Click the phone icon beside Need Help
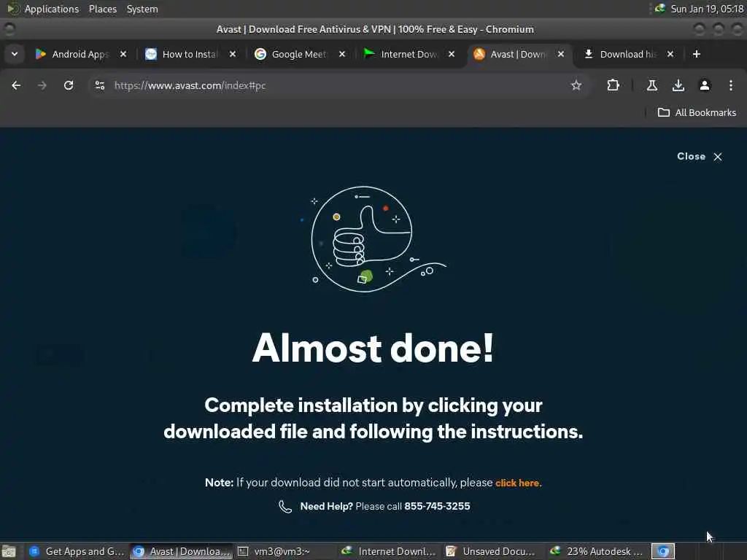 coord(285,507)
